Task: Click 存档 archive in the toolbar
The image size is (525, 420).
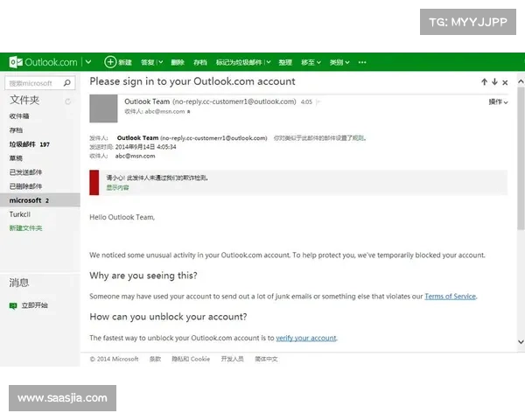Action: (199, 62)
